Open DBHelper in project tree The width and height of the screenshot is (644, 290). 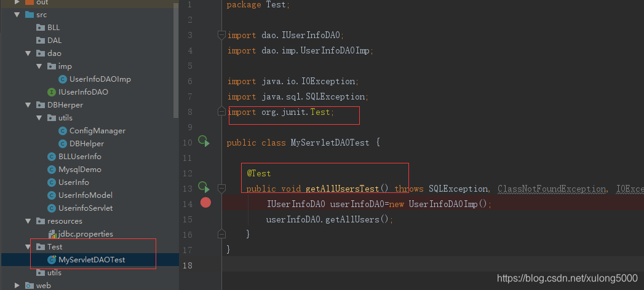coord(87,144)
